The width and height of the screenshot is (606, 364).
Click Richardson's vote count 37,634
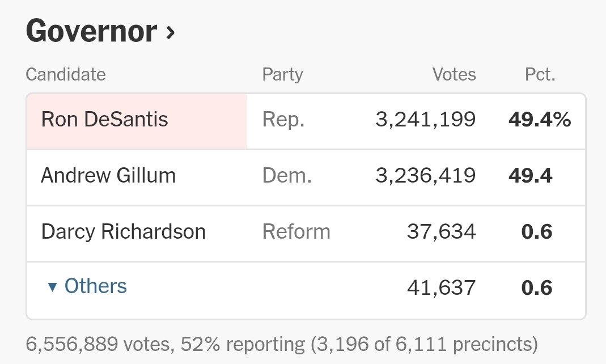pos(441,232)
